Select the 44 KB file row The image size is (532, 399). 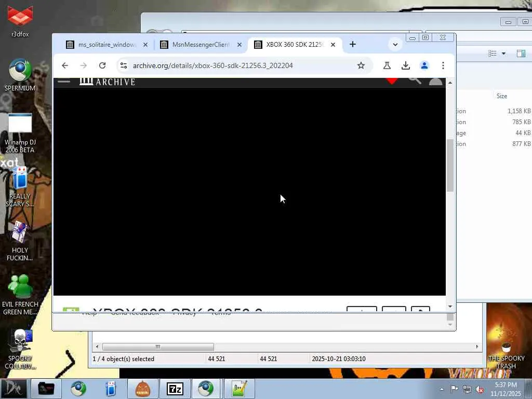tap(494, 132)
